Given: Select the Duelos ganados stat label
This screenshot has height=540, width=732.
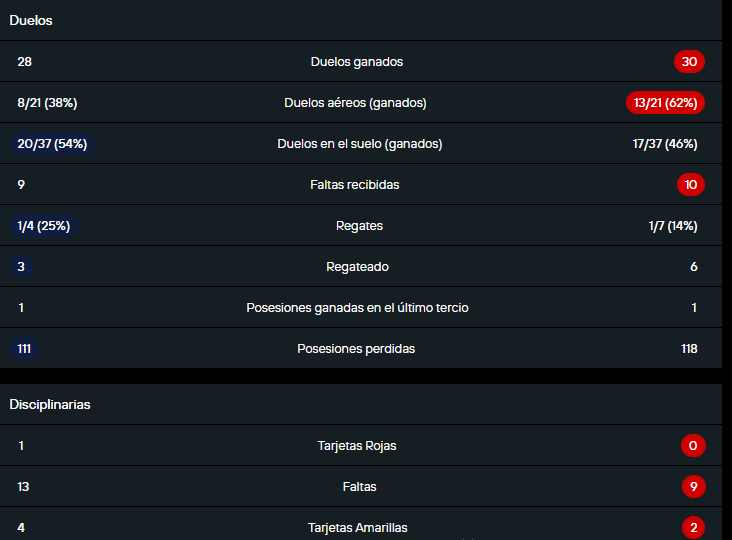Looking at the screenshot, I should pos(357,62).
